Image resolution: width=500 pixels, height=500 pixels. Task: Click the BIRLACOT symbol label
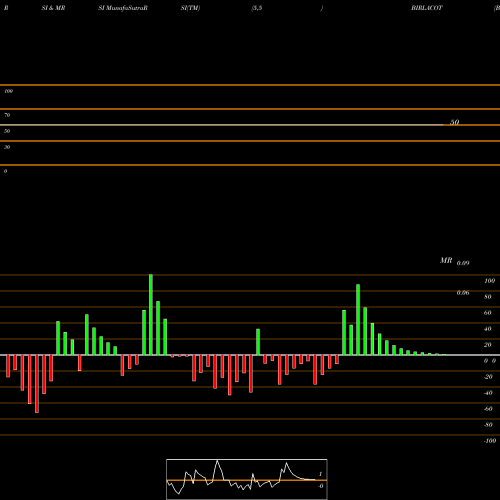[427, 8]
